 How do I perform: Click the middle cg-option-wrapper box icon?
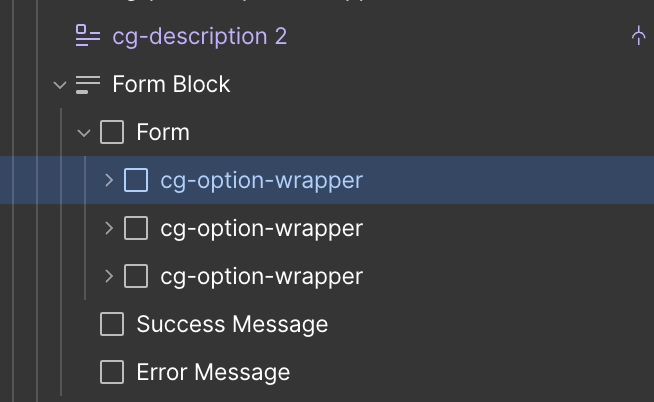point(136,228)
